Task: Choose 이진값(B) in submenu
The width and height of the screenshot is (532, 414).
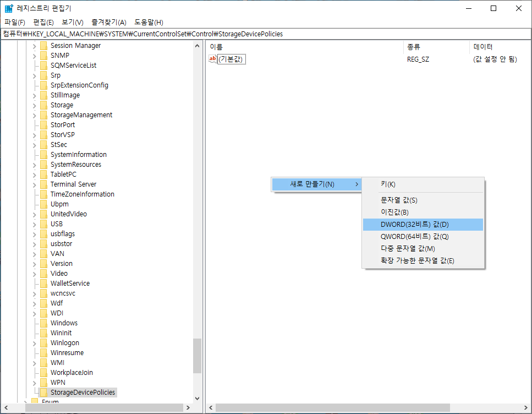Action: pos(423,213)
